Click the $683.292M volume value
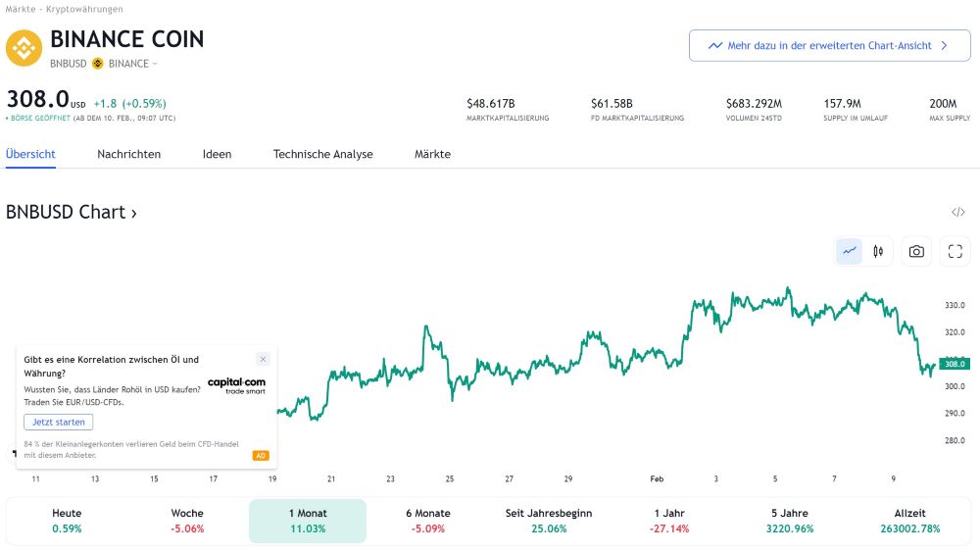Image resolution: width=980 pixels, height=552 pixels. [x=754, y=103]
